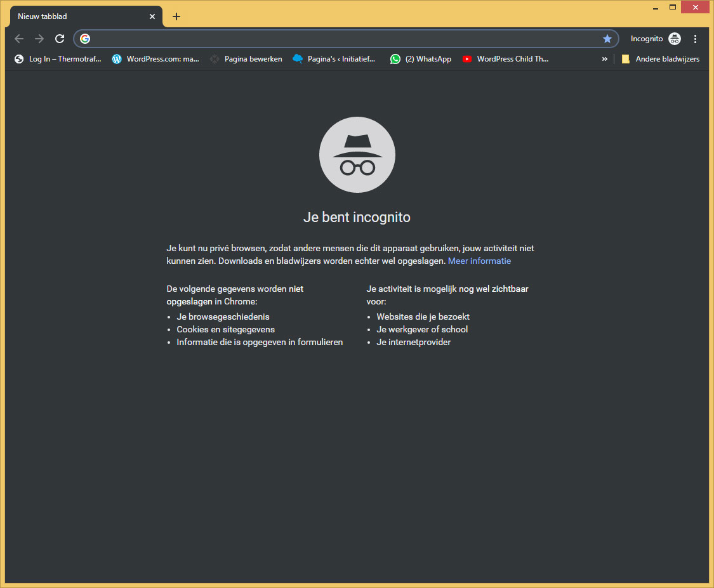
Task: Expand hidden bookmarks with the double chevron
Action: 605,59
